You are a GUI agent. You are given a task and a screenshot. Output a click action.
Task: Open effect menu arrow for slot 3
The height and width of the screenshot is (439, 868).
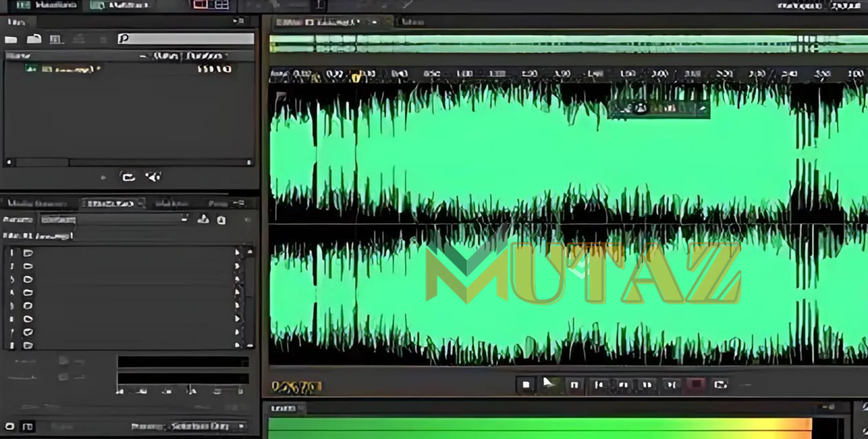(237, 280)
